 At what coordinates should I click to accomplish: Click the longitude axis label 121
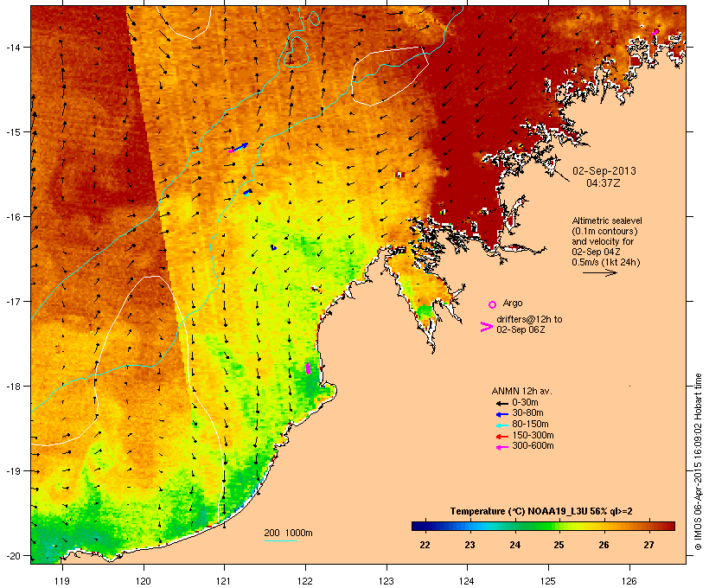[x=224, y=581]
